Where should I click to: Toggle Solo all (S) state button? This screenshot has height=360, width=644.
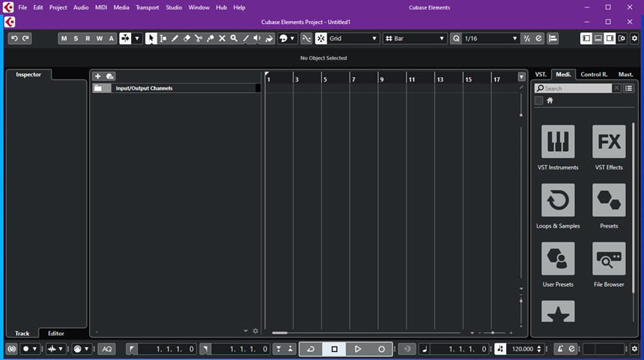pyautogui.click(x=76, y=39)
